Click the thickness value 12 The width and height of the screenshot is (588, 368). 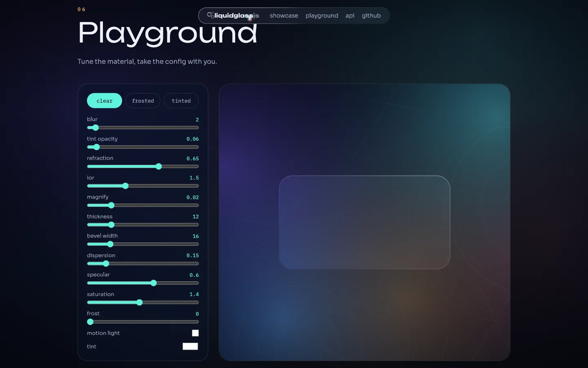196,217
